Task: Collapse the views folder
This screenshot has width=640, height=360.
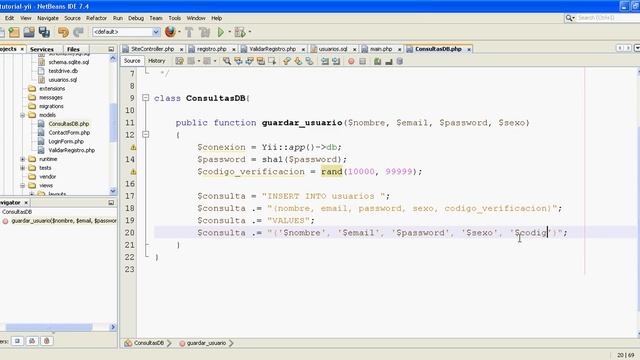Action: (x=23, y=185)
